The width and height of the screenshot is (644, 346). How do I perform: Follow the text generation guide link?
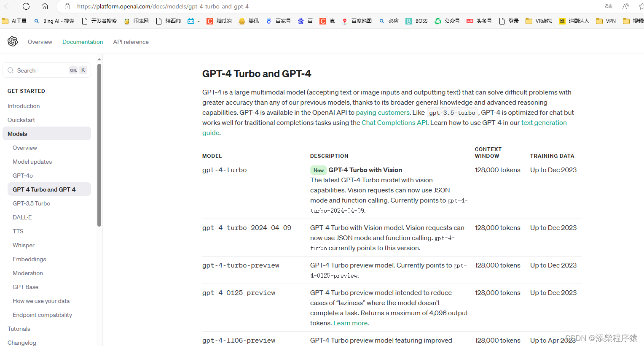tap(544, 123)
